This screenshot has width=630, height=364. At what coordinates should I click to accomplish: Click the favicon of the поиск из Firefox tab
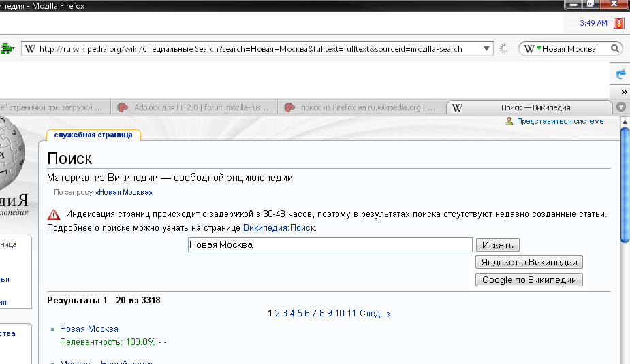pyautogui.click(x=289, y=107)
